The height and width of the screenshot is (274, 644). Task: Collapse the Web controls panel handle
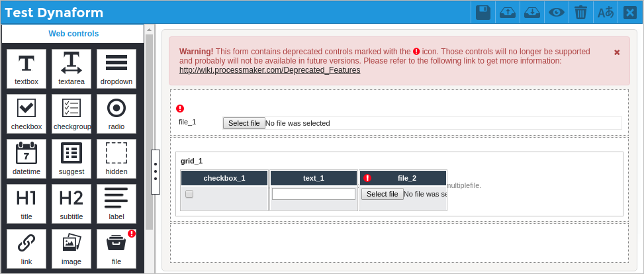pyautogui.click(x=156, y=171)
